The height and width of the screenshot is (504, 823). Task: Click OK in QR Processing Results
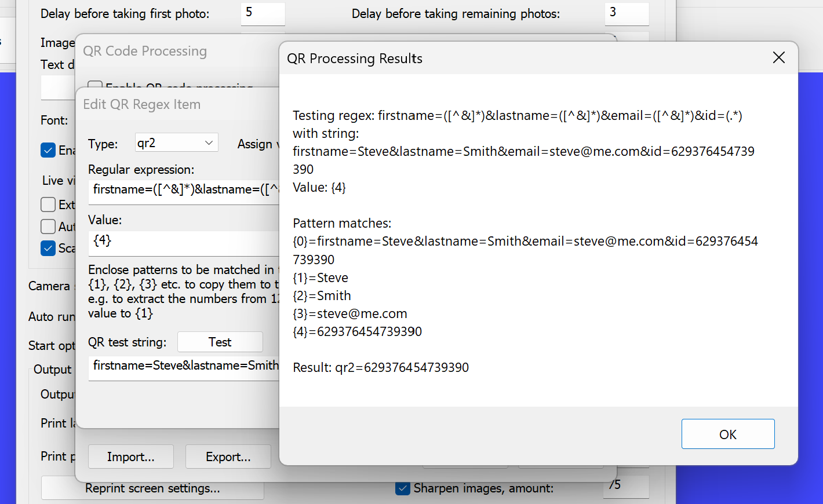click(x=727, y=434)
